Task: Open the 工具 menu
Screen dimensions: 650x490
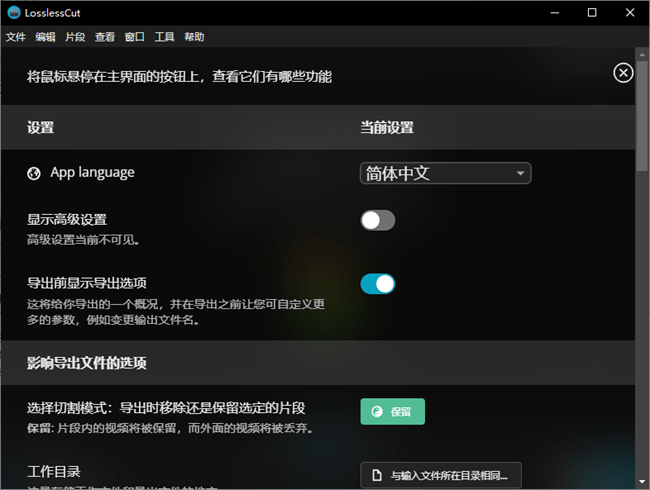Action: tap(165, 37)
